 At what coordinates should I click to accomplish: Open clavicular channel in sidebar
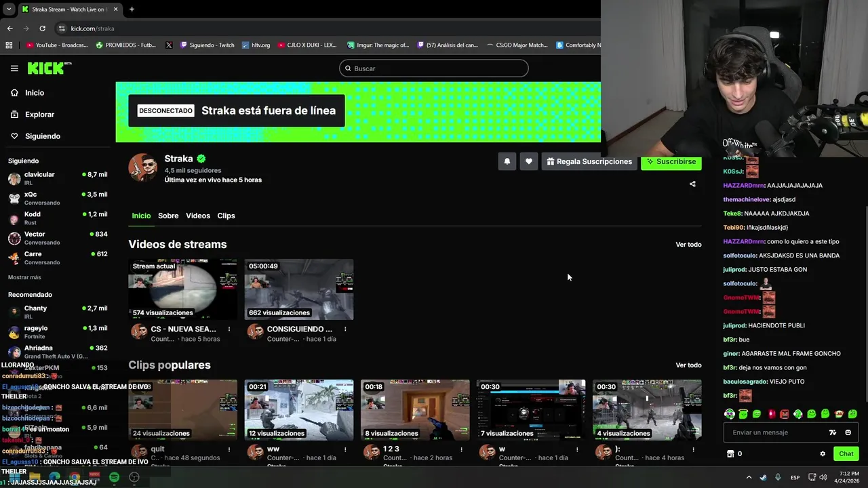(58, 179)
